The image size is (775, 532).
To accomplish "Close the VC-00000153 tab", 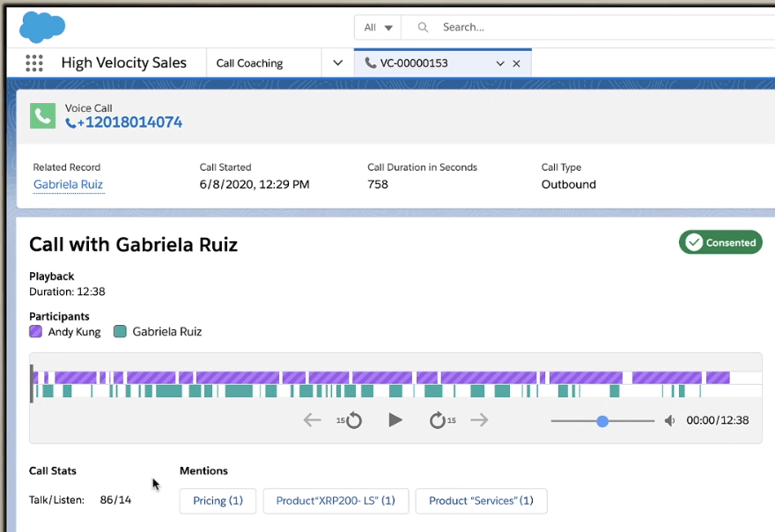I will [516, 63].
